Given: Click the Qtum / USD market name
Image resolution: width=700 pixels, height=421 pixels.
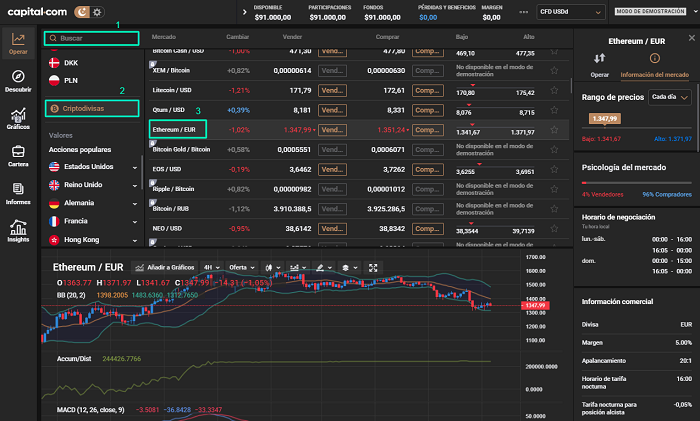Looking at the screenshot, I should (x=168, y=110).
